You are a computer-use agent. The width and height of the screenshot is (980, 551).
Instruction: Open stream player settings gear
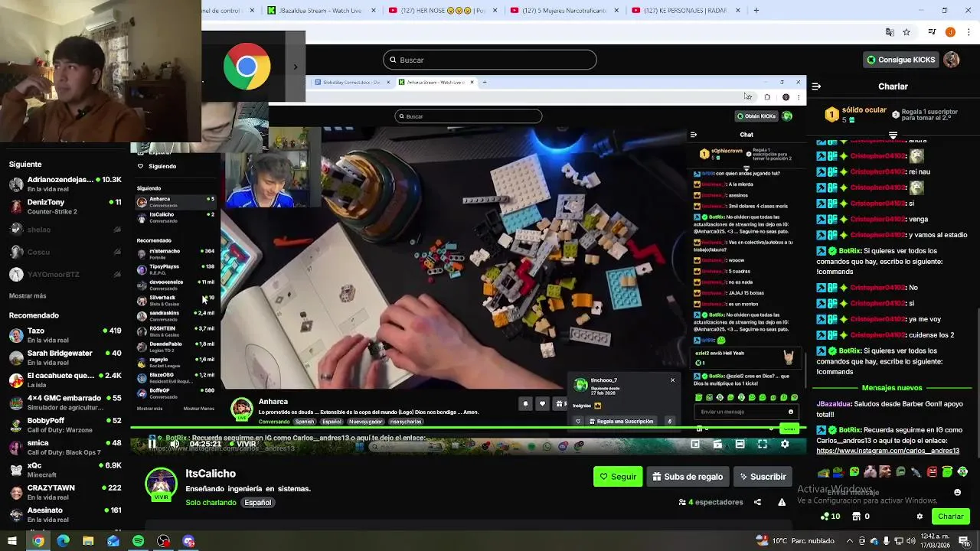coord(785,444)
